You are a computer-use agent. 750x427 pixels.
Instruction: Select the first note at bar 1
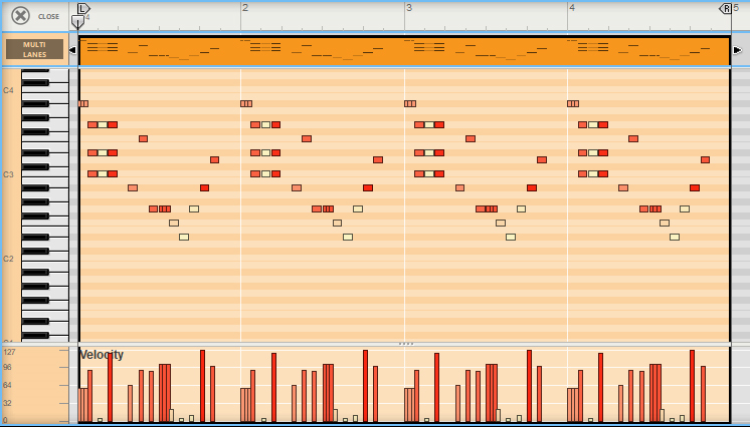click(x=83, y=104)
